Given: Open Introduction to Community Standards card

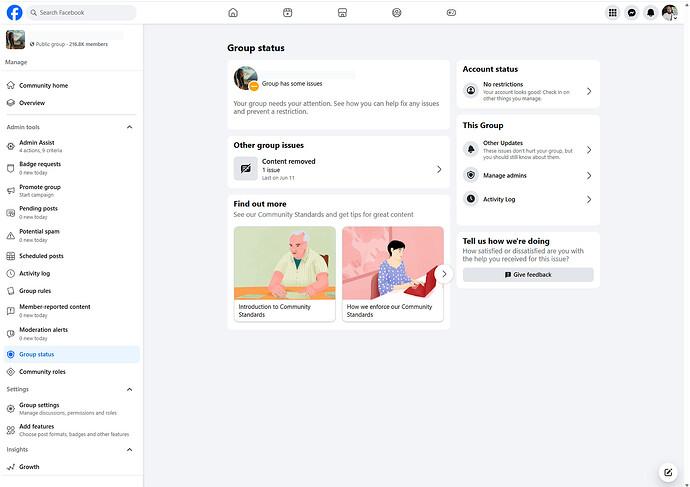Looking at the screenshot, I should coord(285,274).
